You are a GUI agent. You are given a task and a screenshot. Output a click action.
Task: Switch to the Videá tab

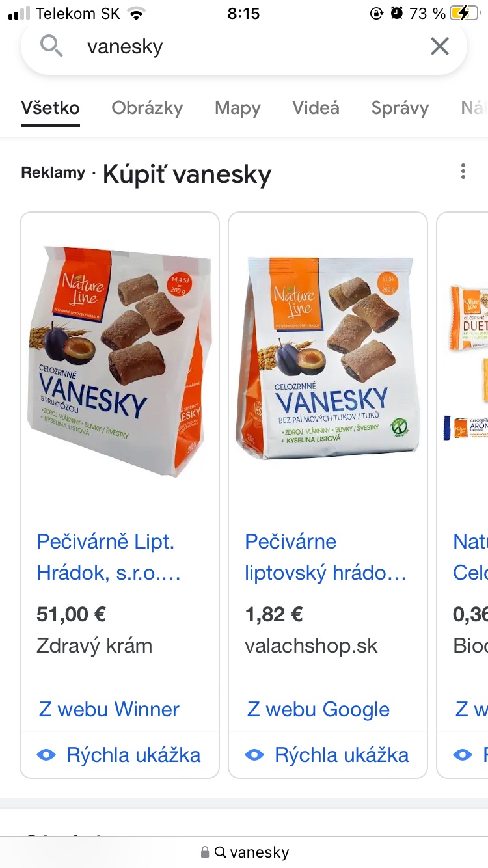316,108
